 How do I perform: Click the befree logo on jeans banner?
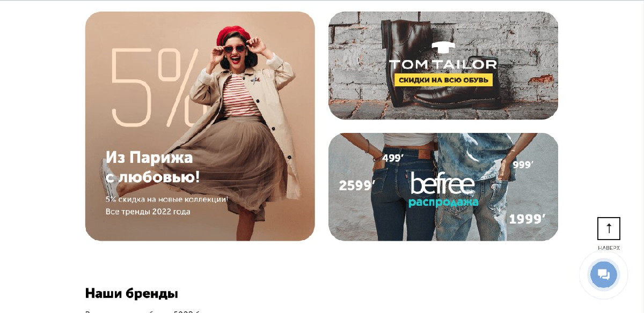pos(443,184)
